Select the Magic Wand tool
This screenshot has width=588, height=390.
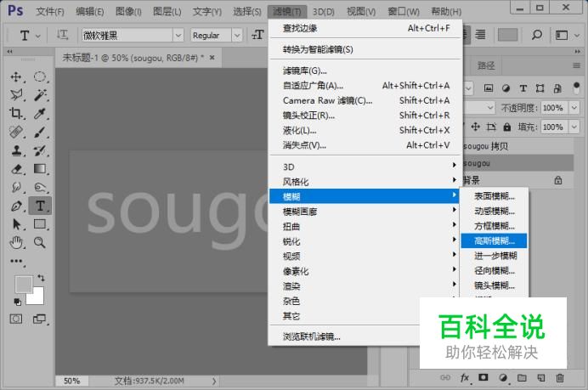40,95
